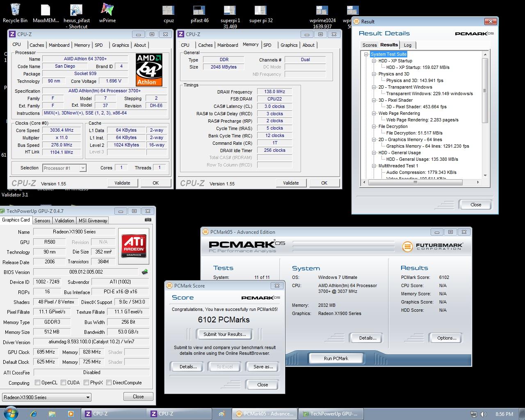Viewport: 525px width, 420px height.
Task: Open the superpi 1 31.469 desktop file
Action: [x=230, y=16]
